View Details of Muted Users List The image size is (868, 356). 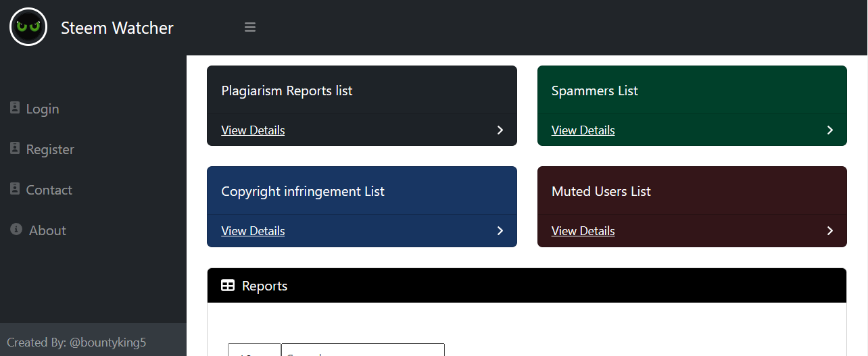point(583,230)
